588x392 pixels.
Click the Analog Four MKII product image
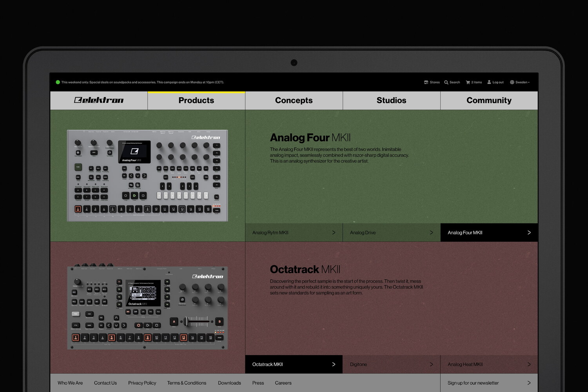point(147,176)
